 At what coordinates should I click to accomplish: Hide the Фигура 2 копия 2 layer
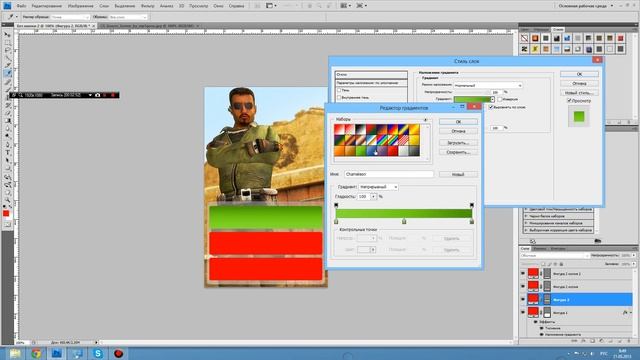523,273
